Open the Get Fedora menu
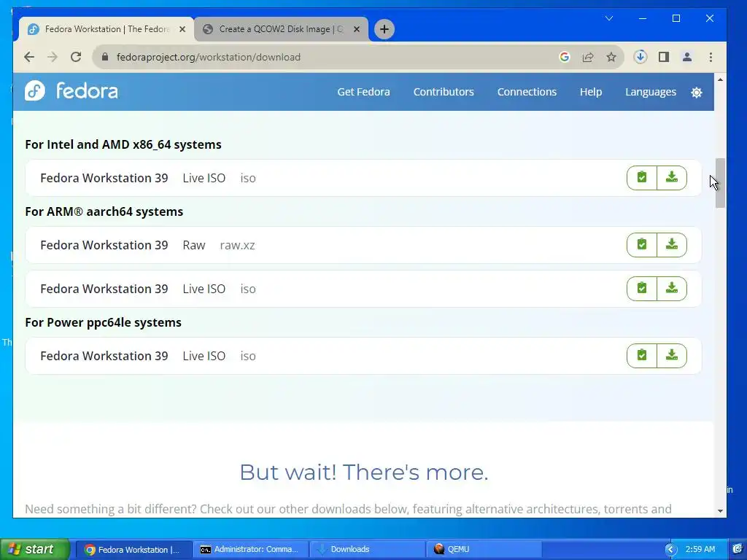 [x=363, y=92]
